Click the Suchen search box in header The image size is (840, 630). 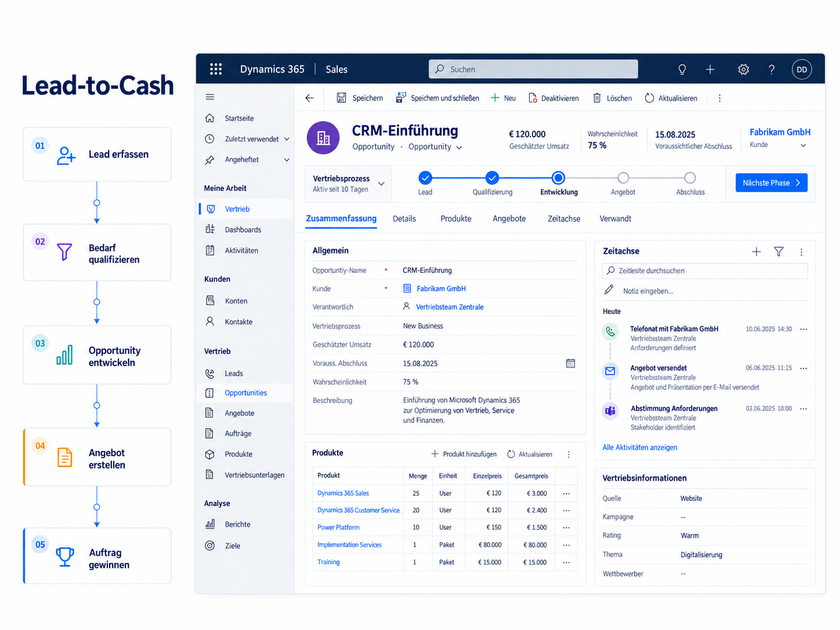(533, 69)
